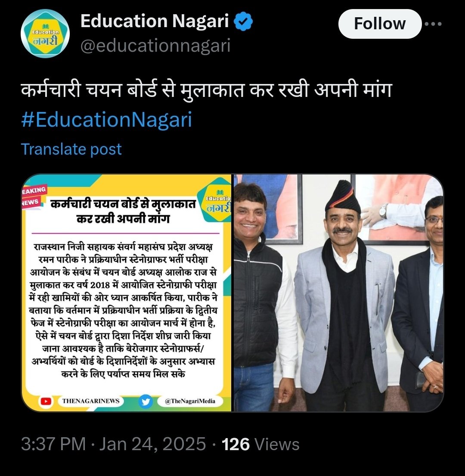Click the YouTube icon in the news graphic
The height and width of the screenshot is (476, 465).
coord(46,401)
